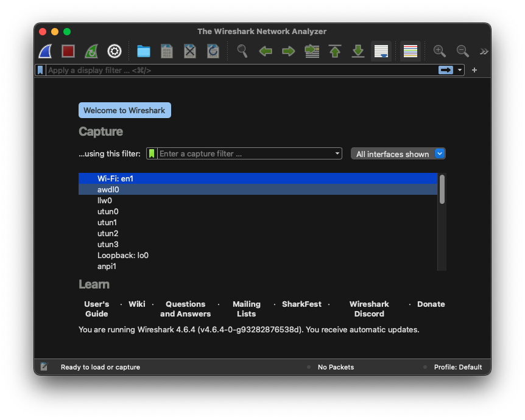Expand hidden toolbar items with double chevron
525x420 pixels.
click(x=484, y=51)
